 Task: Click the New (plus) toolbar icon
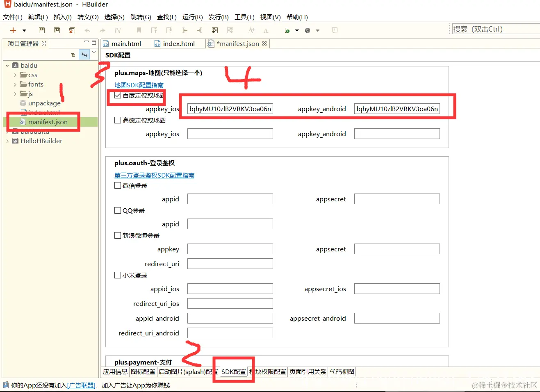click(x=13, y=30)
